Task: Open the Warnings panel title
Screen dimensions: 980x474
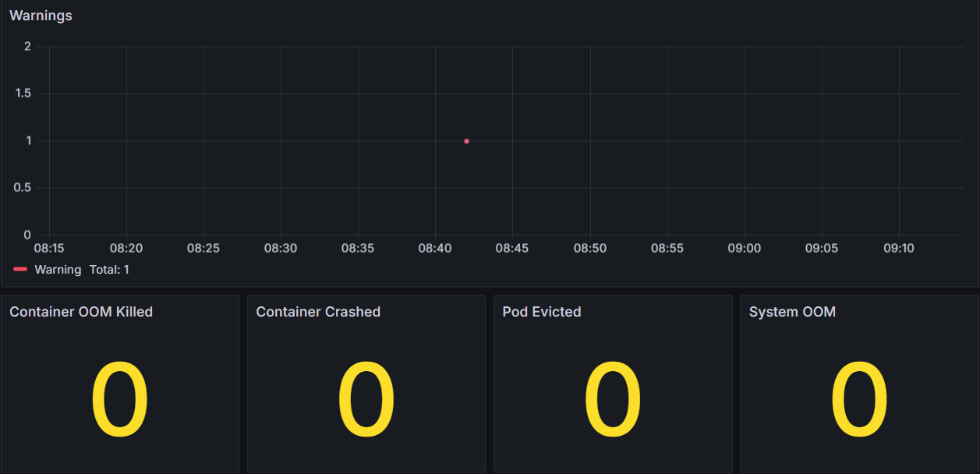Action: click(x=41, y=16)
